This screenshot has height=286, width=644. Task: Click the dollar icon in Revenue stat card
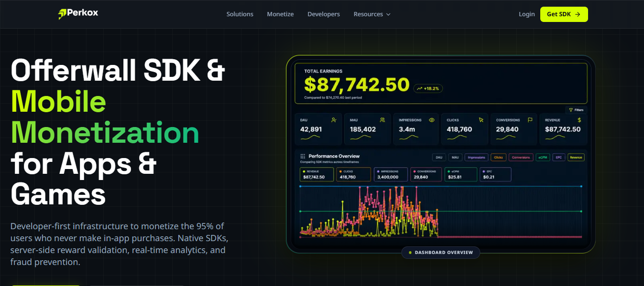(579, 120)
